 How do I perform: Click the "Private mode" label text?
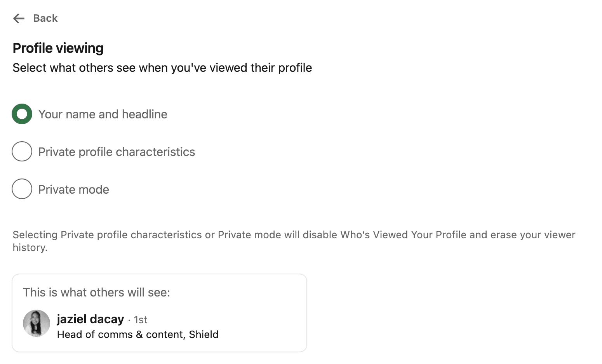73,189
